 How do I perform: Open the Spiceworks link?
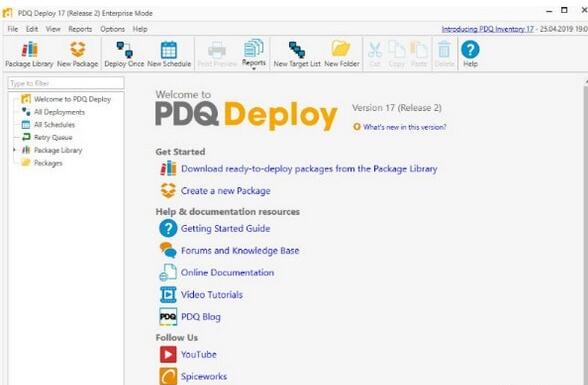[204, 376]
